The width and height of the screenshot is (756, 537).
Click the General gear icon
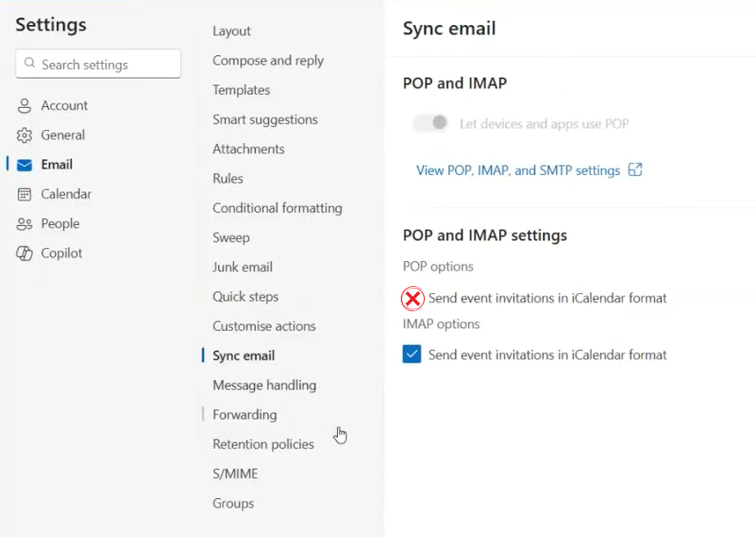(24, 135)
